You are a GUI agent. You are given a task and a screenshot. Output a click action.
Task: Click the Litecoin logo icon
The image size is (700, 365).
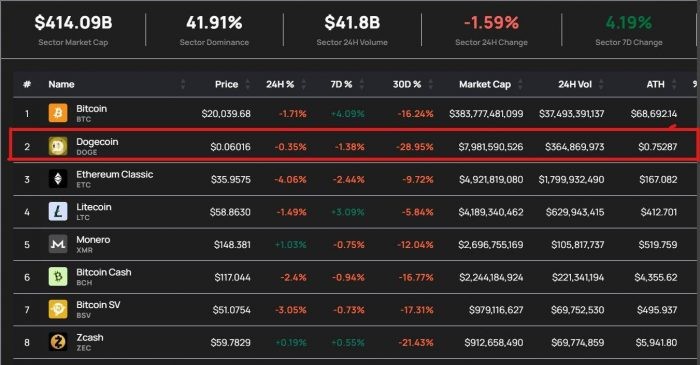point(58,212)
